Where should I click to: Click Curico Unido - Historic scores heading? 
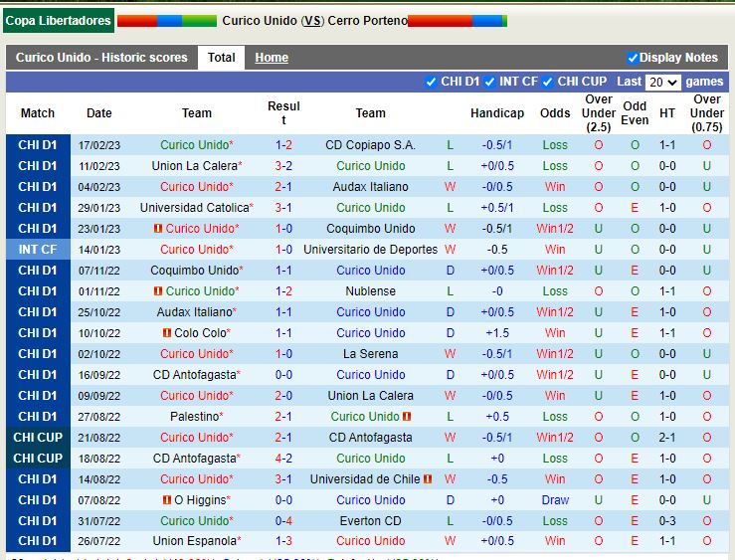click(x=101, y=58)
